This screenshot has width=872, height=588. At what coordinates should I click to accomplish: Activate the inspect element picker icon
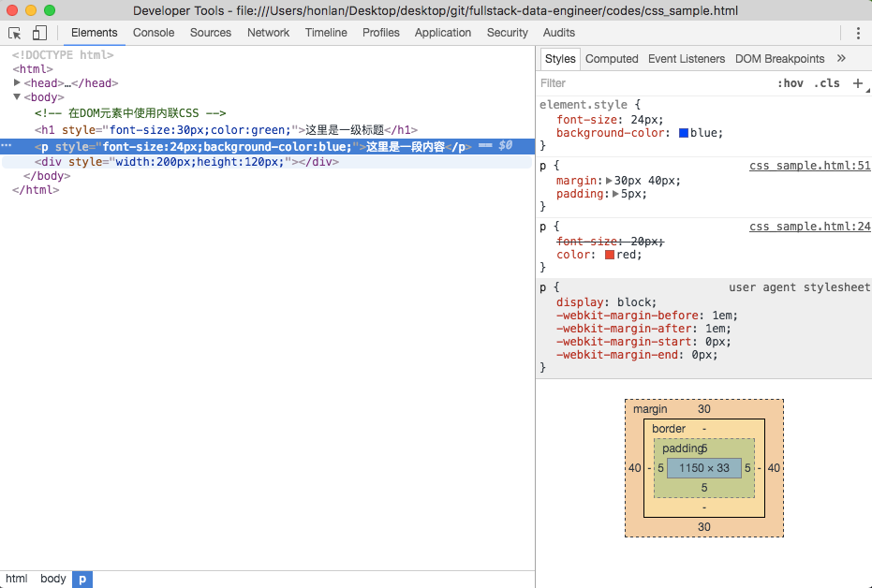point(15,33)
